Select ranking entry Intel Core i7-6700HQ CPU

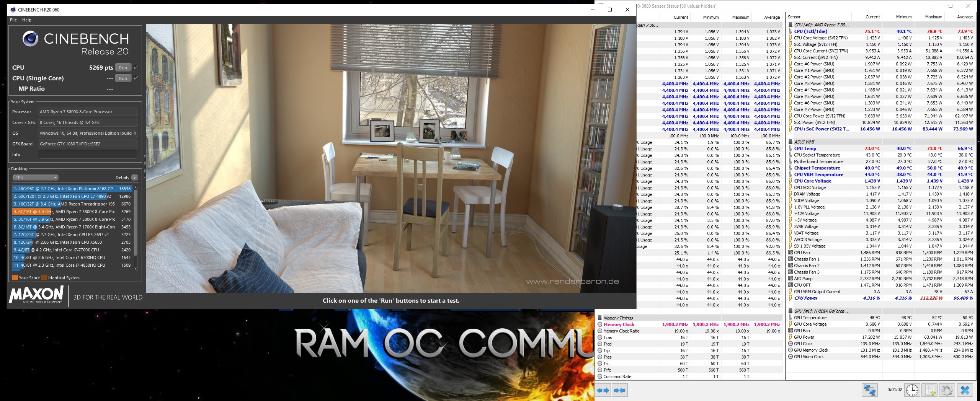click(72, 258)
